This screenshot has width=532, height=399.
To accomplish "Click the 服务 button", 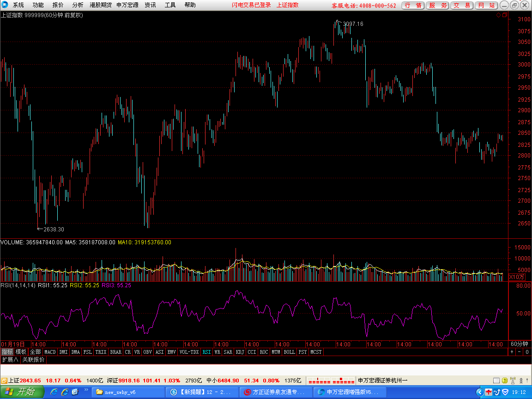I will click(437, 5).
